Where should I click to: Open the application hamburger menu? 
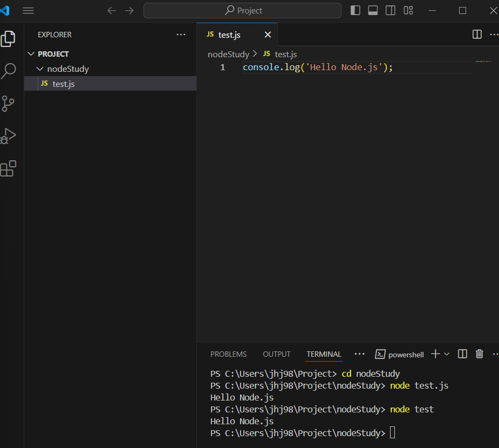(28, 10)
